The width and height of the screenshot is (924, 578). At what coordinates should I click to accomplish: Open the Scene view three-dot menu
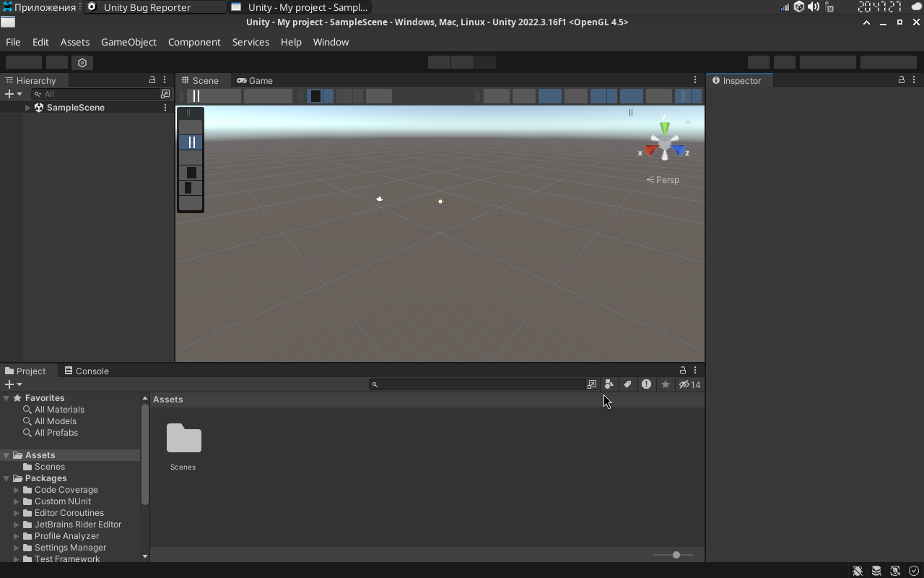pos(695,80)
